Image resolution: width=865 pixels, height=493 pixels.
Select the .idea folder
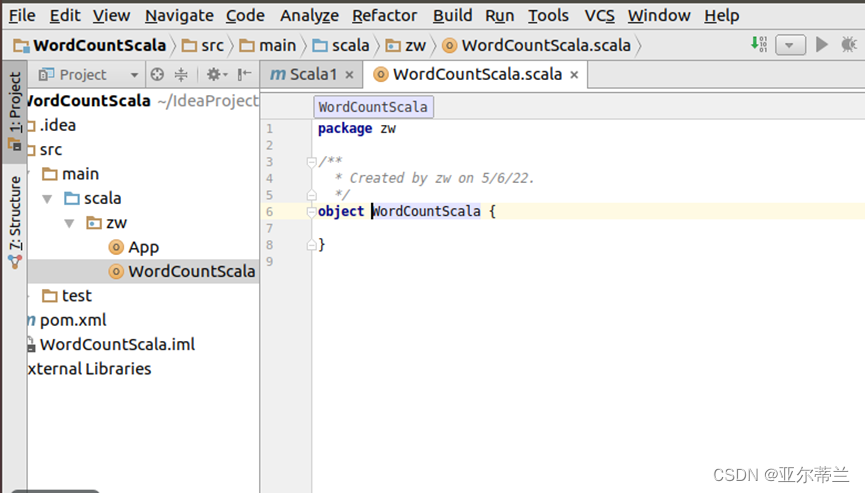click(x=57, y=125)
